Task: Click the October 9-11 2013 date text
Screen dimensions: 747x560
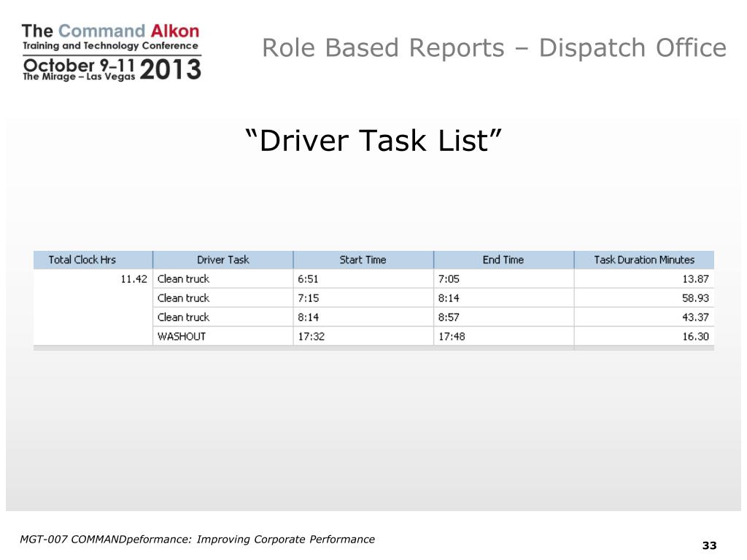Action: tap(112, 69)
